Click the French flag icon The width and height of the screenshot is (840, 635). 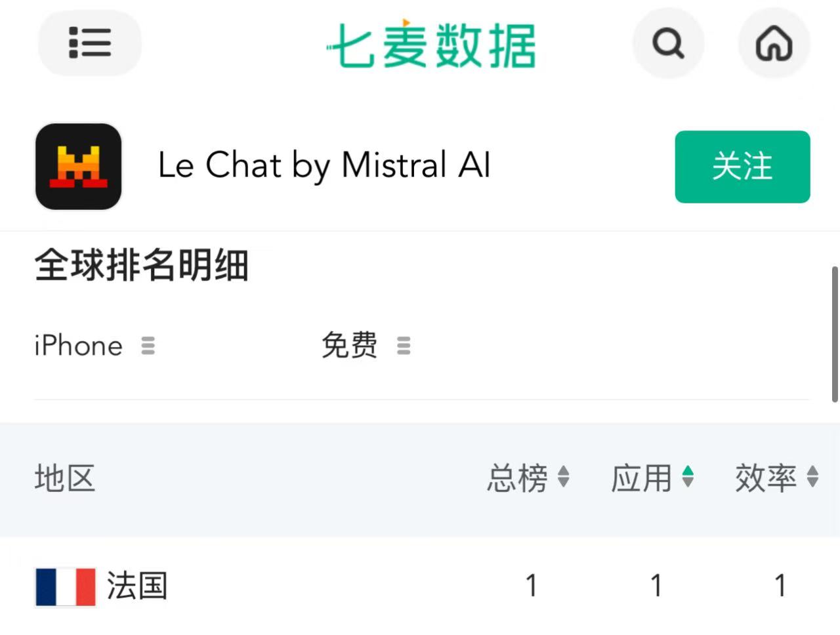(x=65, y=586)
